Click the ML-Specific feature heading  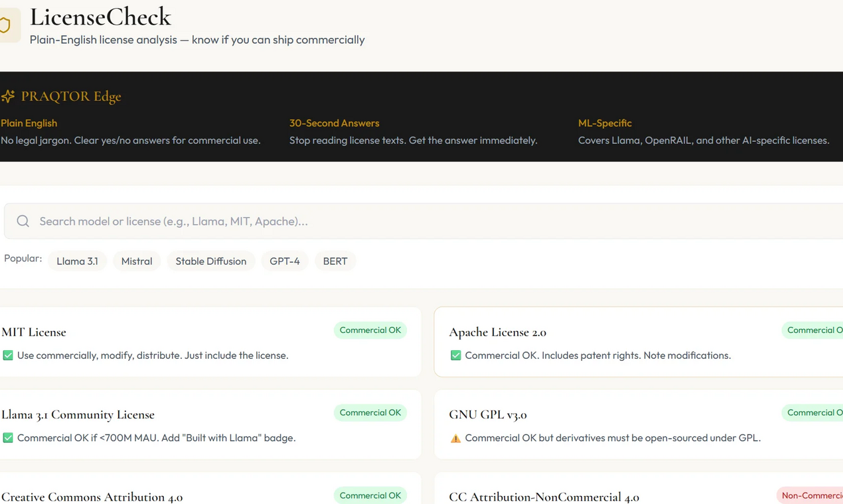click(x=605, y=123)
